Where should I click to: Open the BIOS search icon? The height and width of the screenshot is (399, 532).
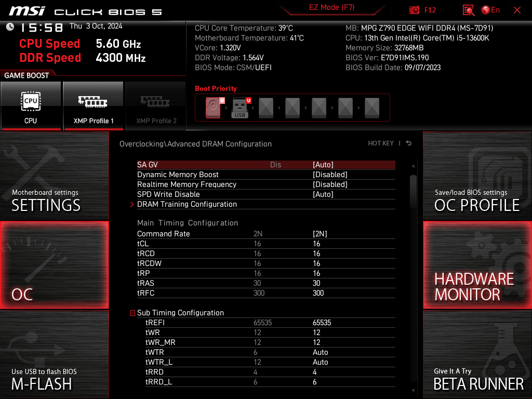(469, 10)
